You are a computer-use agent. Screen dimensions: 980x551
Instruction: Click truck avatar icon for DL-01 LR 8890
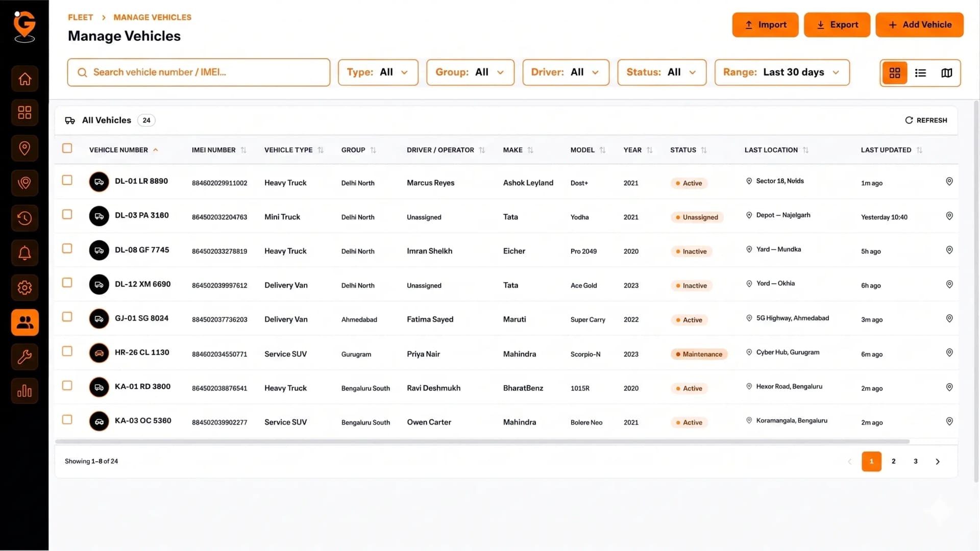click(x=99, y=182)
